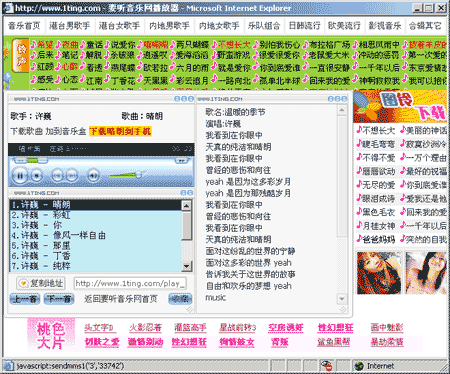Open the 爸爸妈妈 link in the right list
Viewport: 450px width, 374px height.
(x=379, y=239)
